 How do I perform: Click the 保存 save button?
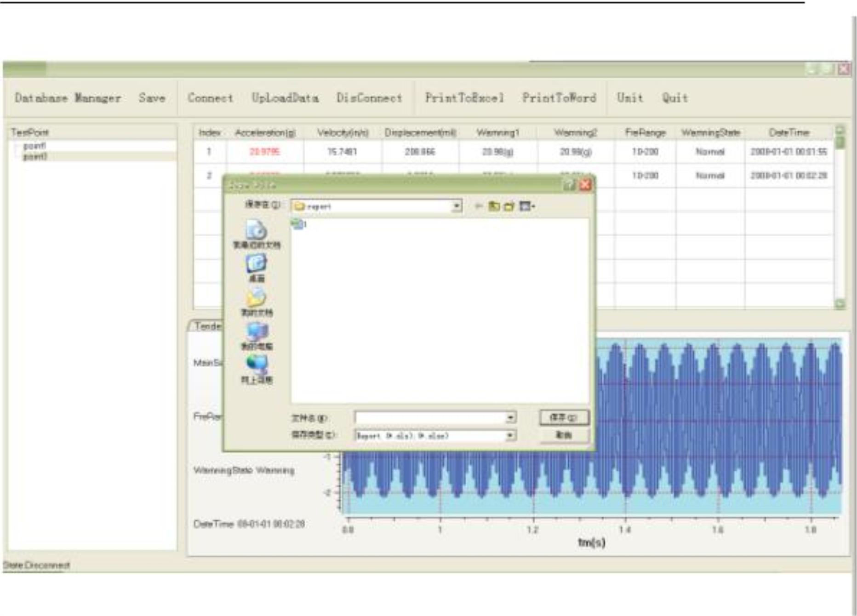click(x=564, y=417)
